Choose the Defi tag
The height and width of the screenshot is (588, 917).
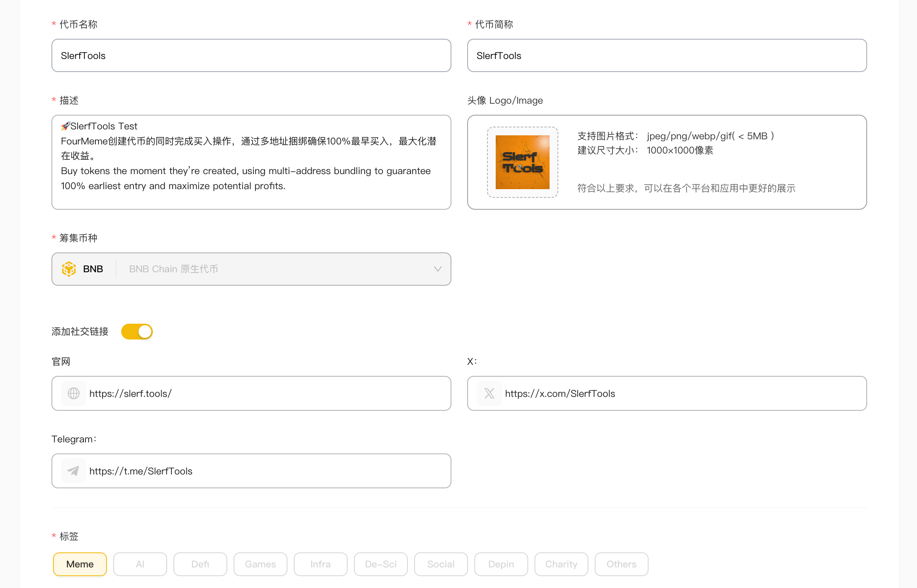(200, 564)
